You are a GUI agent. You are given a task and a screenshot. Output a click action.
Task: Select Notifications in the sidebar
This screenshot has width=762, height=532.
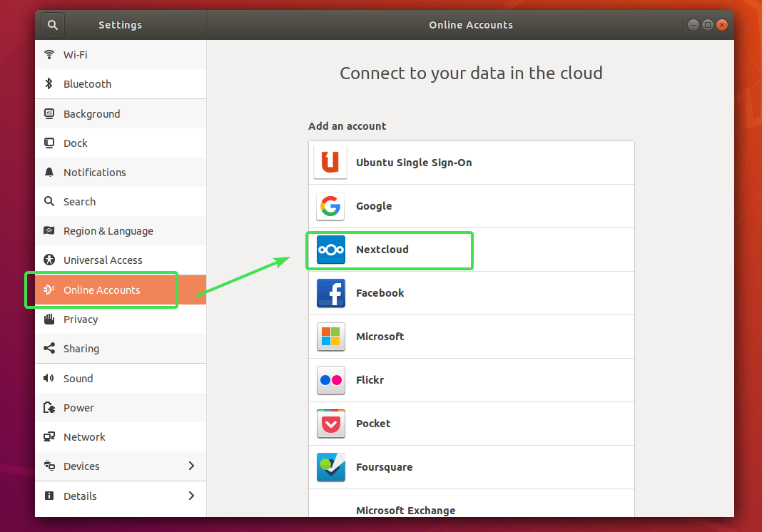pyautogui.click(x=121, y=172)
